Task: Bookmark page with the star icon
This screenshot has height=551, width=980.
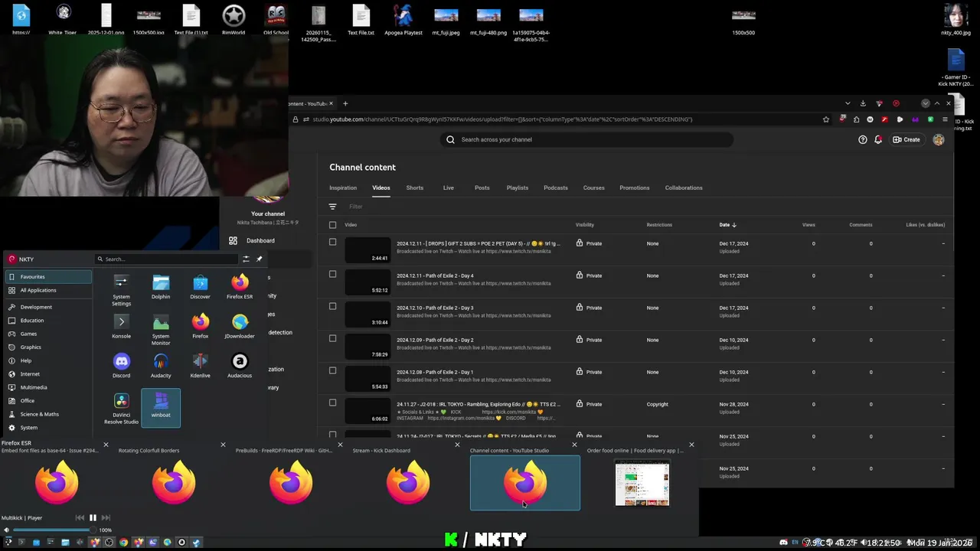Action: pos(826,119)
